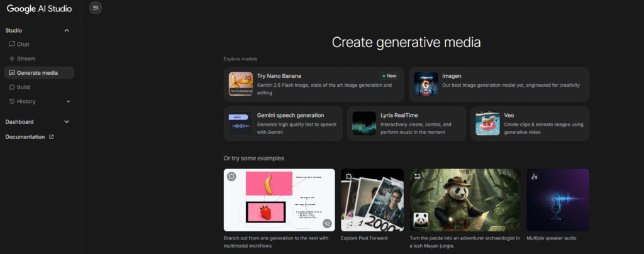Open the multimodal workflows example thumbnail
This screenshot has width=644, height=254.
point(279,199)
